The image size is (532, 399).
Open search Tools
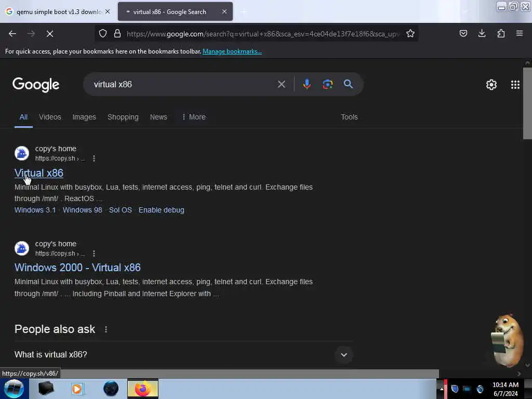click(x=349, y=117)
